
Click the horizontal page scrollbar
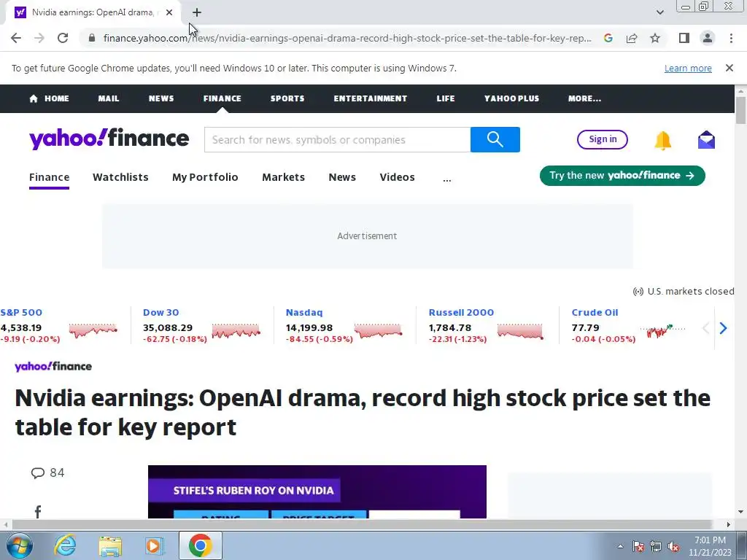click(x=362, y=524)
